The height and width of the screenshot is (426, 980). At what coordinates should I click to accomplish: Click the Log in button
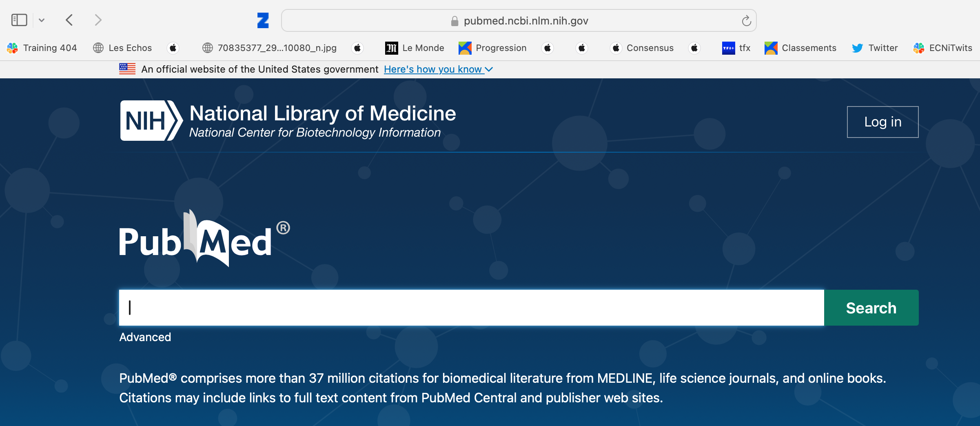883,122
